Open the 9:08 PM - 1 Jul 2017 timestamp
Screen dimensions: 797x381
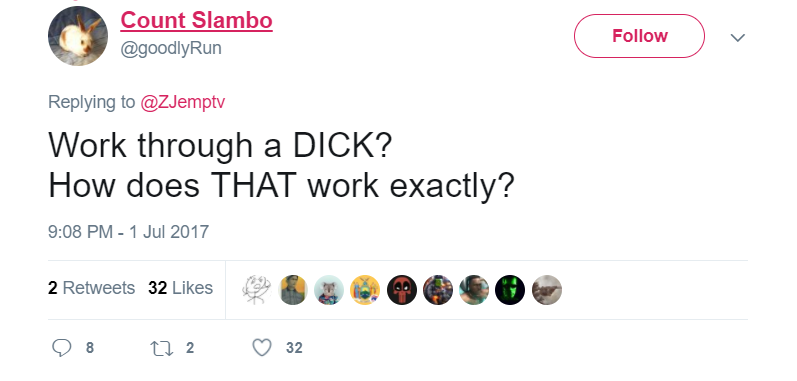click(x=129, y=232)
